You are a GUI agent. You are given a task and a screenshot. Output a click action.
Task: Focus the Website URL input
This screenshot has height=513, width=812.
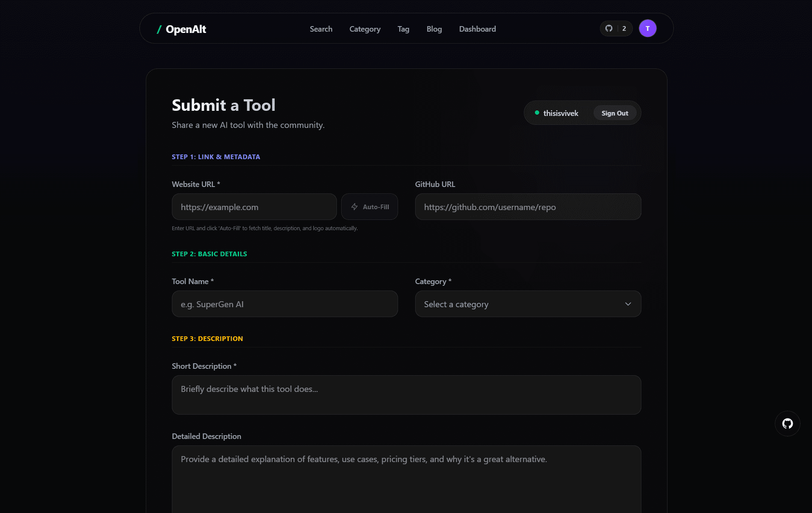tap(254, 207)
